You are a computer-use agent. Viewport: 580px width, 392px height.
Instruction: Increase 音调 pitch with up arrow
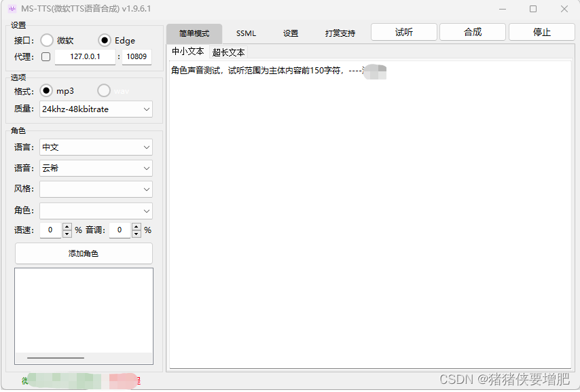coord(137,226)
